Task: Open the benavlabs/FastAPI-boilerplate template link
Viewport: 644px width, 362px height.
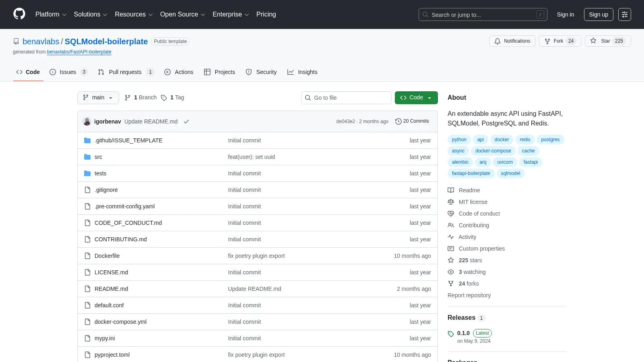Action: 79,52
